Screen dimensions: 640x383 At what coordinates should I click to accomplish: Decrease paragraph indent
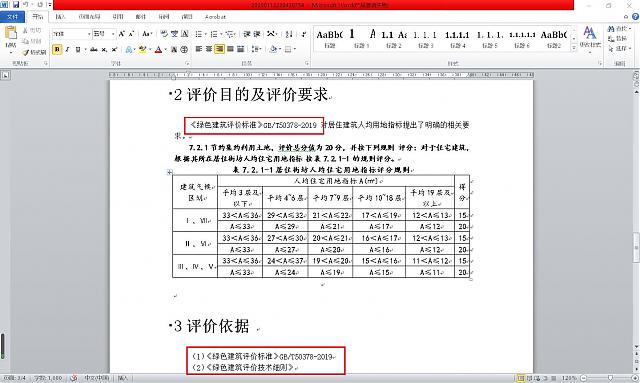(247, 34)
